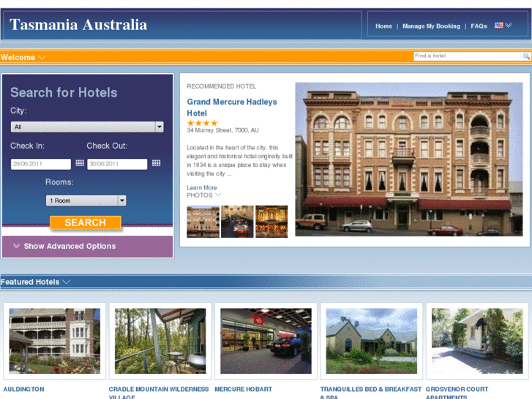The height and width of the screenshot is (399, 532).
Task: Click the Grosvenor Court Apartments picture
Action: coord(477,341)
